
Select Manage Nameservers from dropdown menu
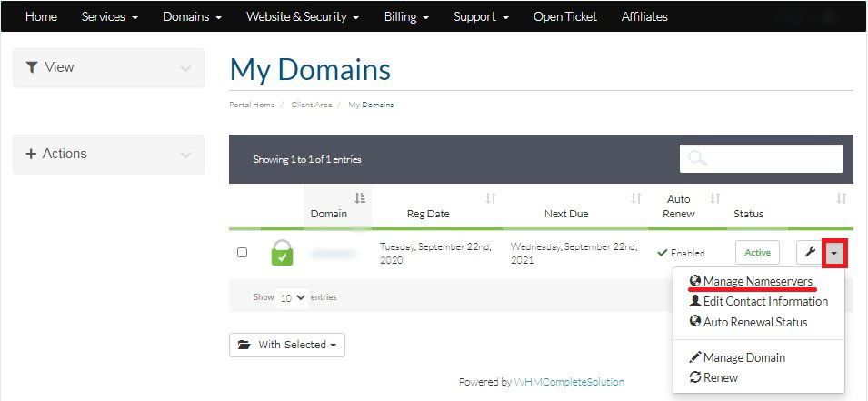(x=757, y=282)
